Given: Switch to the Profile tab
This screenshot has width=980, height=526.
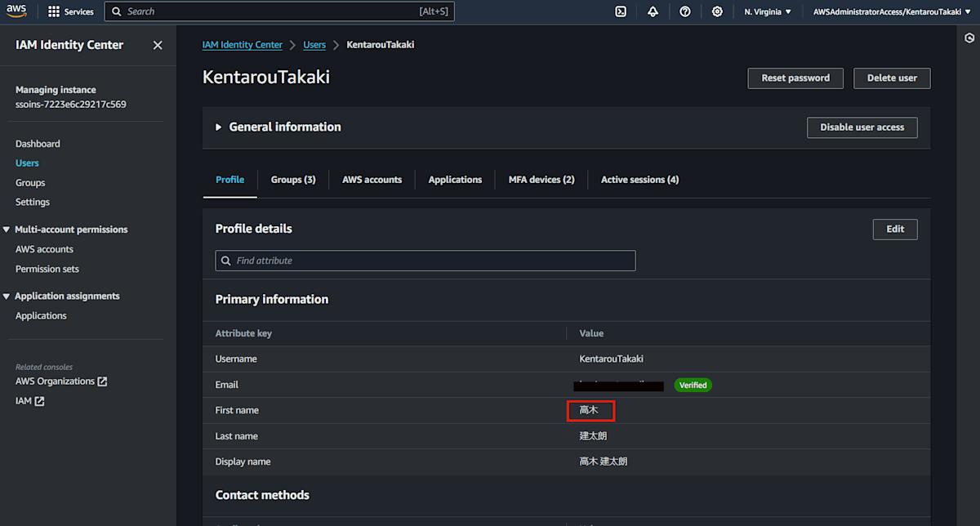Looking at the screenshot, I should (229, 180).
